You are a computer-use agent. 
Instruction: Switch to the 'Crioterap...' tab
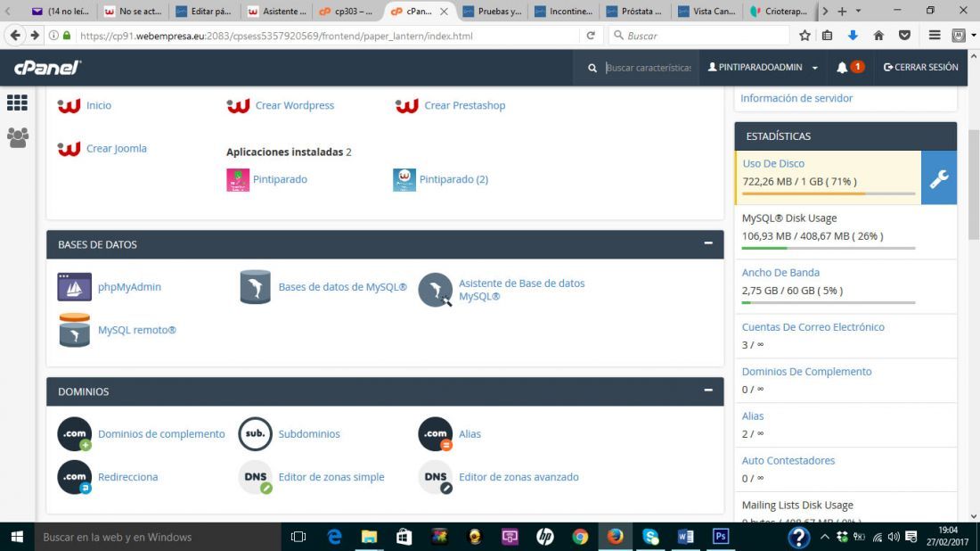(779, 12)
